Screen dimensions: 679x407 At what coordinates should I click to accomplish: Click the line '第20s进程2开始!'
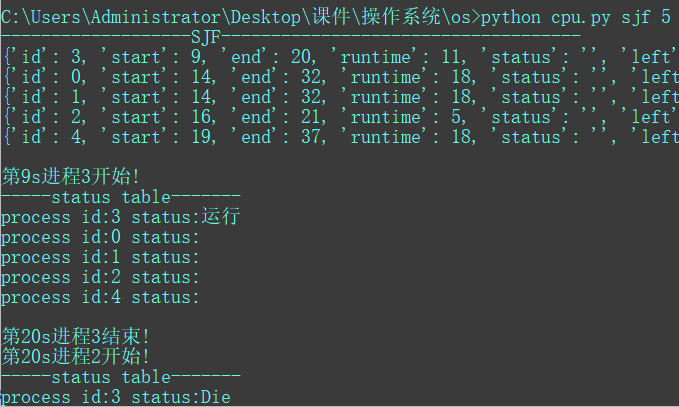coord(76,356)
